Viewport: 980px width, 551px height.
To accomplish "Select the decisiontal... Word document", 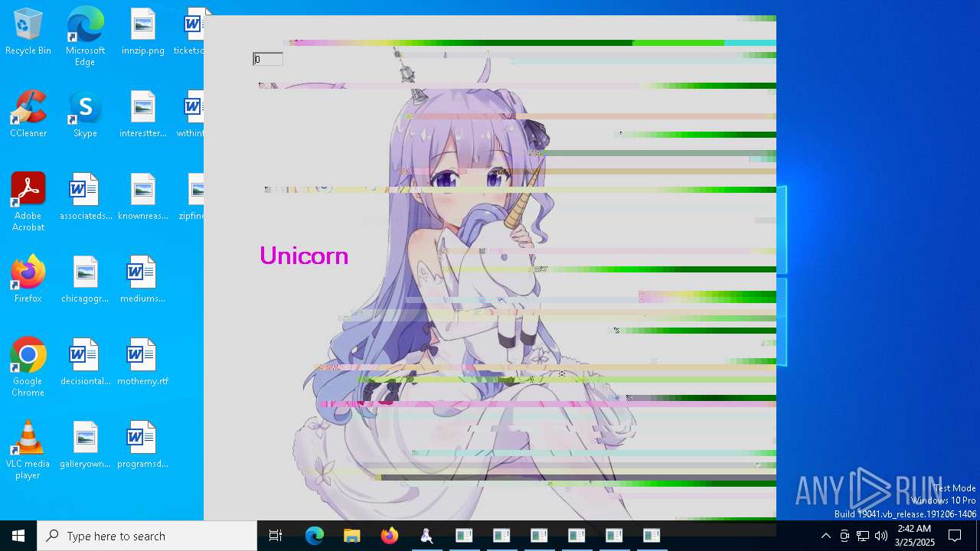I will pyautogui.click(x=85, y=363).
